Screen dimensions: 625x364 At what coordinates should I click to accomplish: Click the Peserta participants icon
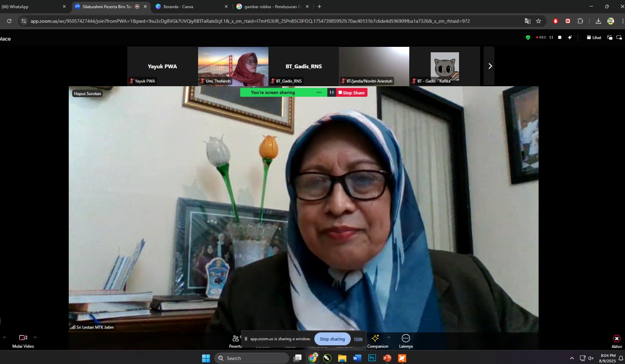(x=236, y=339)
